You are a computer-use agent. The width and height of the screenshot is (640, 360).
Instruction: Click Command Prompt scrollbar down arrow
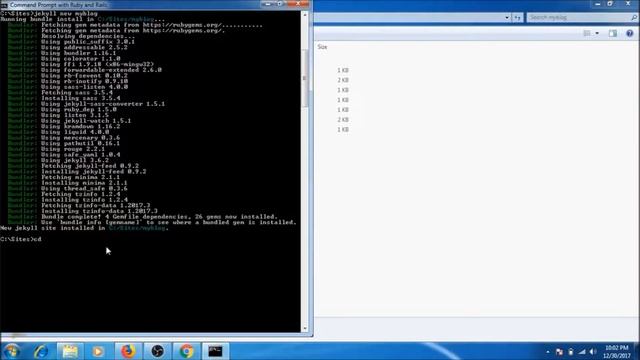304,329
